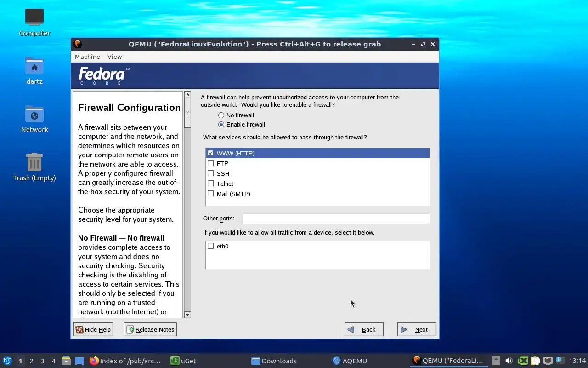The height and width of the screenshot is (368, 588).
Task: Switch to workspace 3
Action: point(42,361)
